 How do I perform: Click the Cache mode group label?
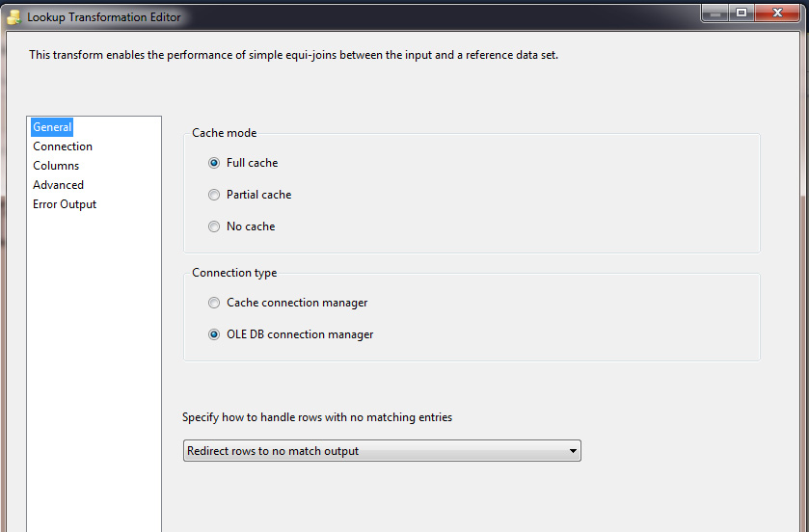[x=224, y=133]
